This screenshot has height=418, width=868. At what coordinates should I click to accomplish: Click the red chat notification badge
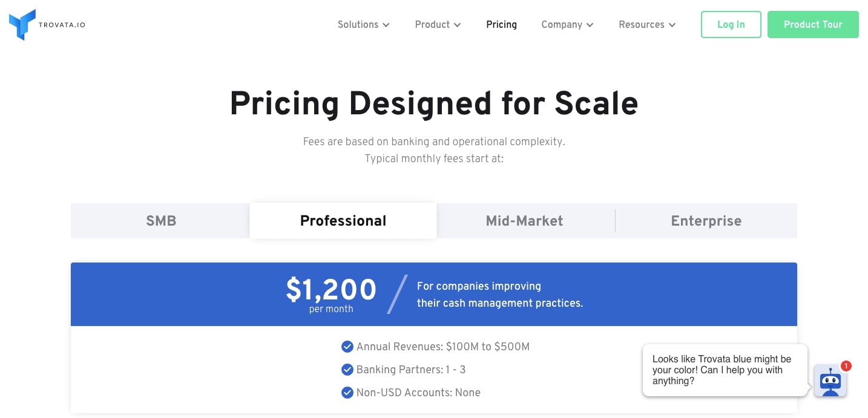point(846,366)
